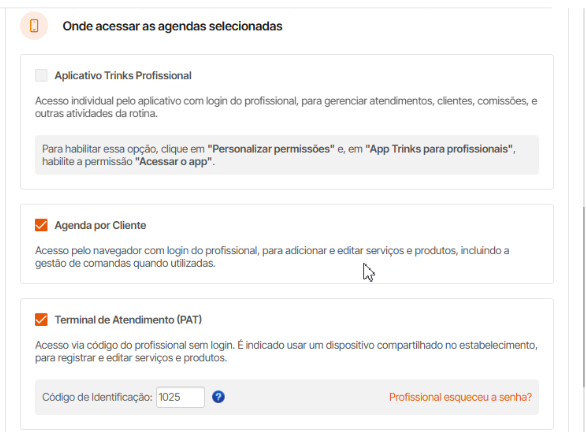Click the Aplicativo Trinks description starting Acesso individual
The width and height of the screenshot is (586, 436).
click(286, 107)
